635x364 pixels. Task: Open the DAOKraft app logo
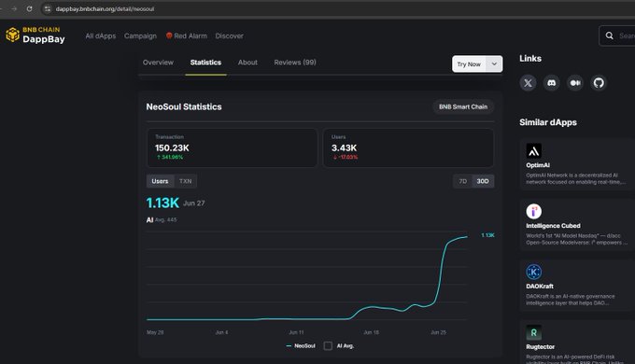pyautogui.click(x=534, y=272)
